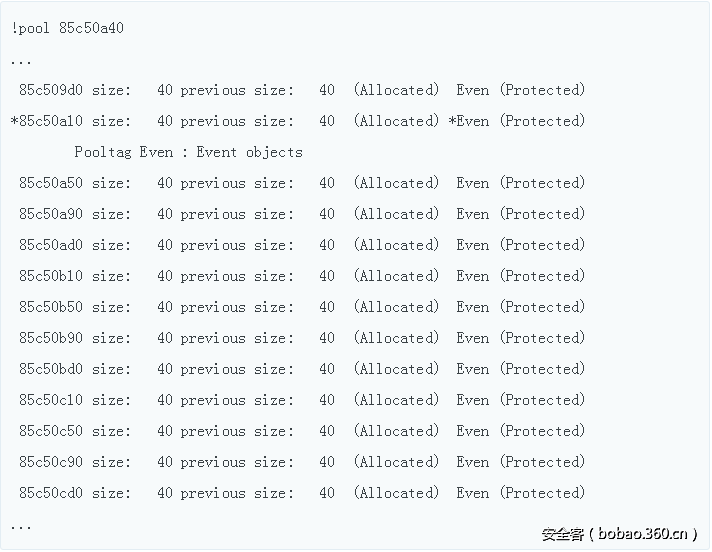Viewport: 712px width, 552px height.
Task: Click (Protected) in the 85c50cd0 row
Action: (543, 493)
